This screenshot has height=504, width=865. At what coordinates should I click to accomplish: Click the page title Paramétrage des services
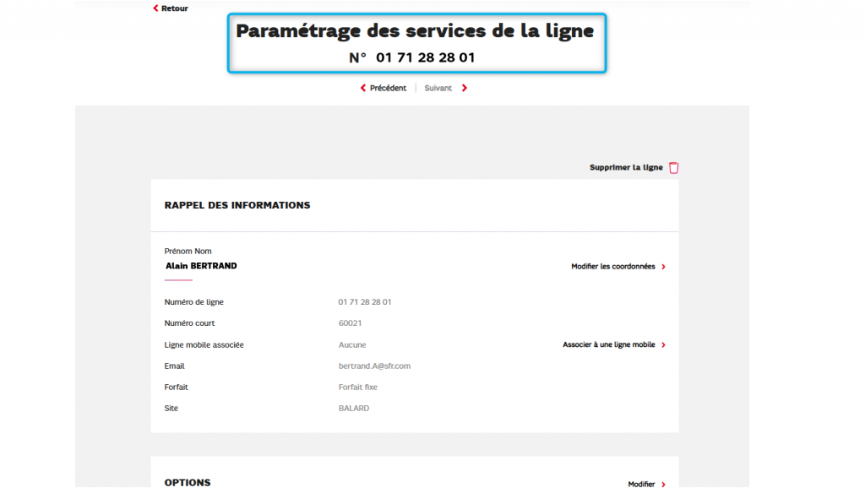[415, 32]
